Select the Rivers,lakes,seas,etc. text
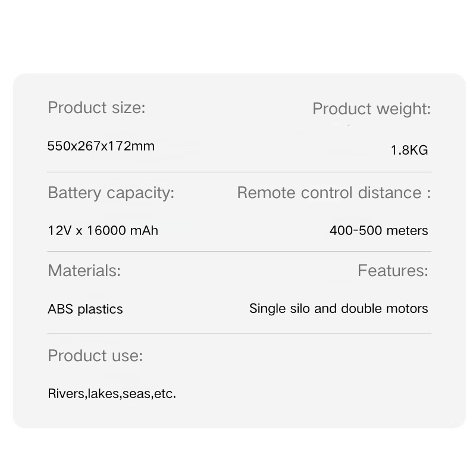The image size is (476, 476). click(x=112, y=394)
